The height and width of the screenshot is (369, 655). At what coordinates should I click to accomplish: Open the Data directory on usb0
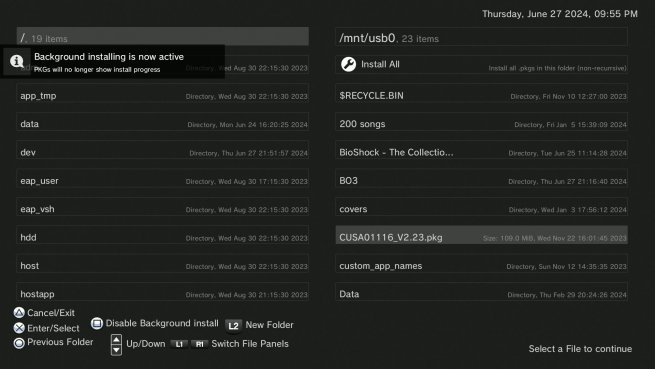(481, 292)
